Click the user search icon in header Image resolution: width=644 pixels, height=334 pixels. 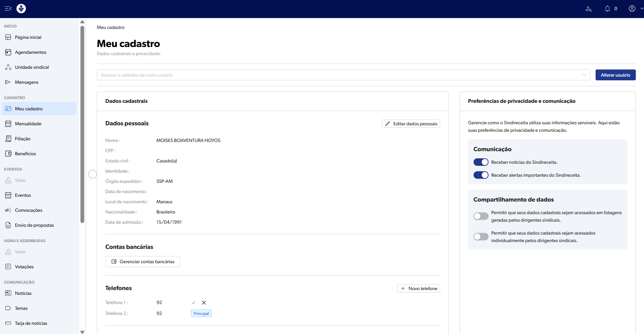588,9
